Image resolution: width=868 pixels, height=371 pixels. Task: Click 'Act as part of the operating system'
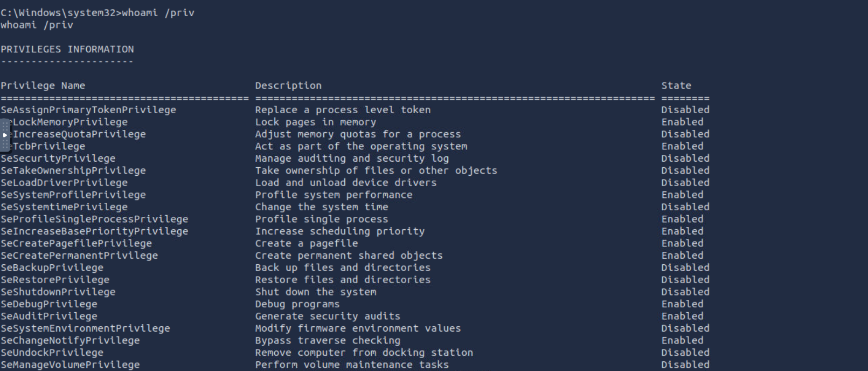tap(361, 147)
